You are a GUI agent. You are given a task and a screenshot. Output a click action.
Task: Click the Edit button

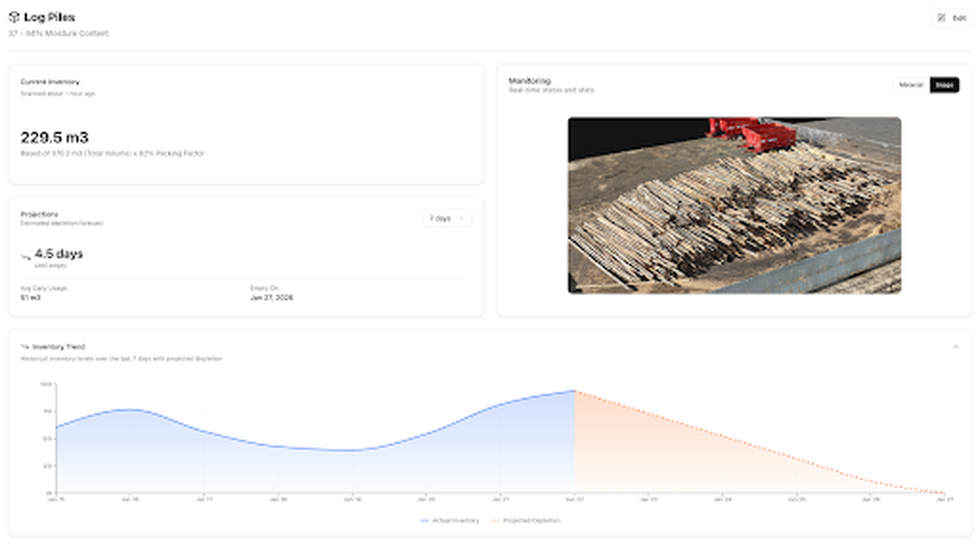point(952,18)
